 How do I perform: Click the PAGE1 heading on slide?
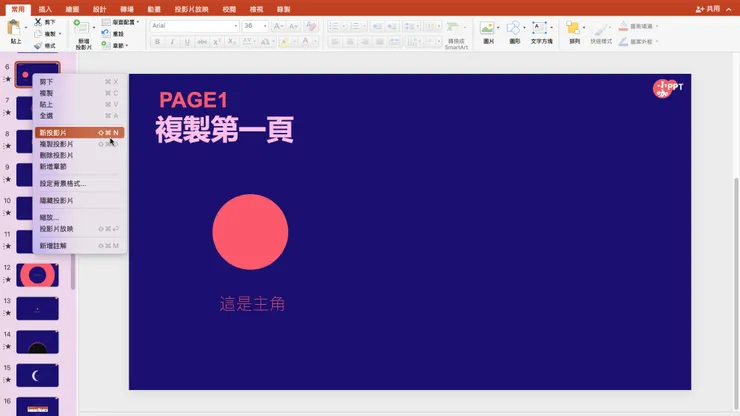pos(193,100)
